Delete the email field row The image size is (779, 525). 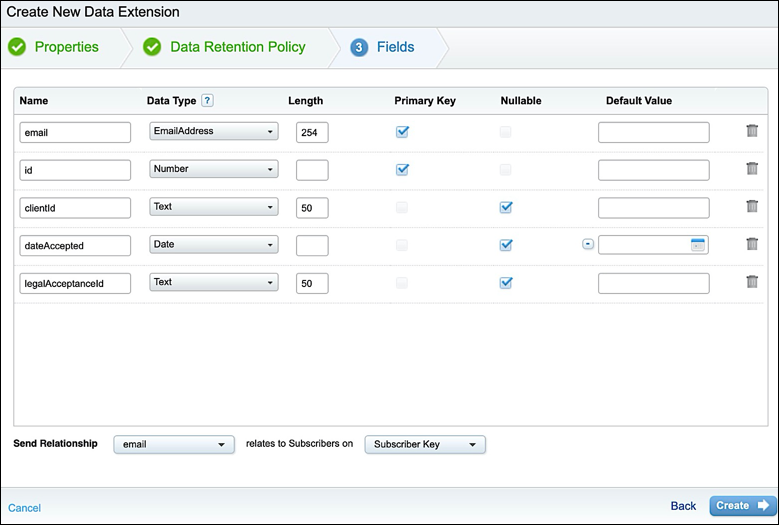tap(751, 131)
